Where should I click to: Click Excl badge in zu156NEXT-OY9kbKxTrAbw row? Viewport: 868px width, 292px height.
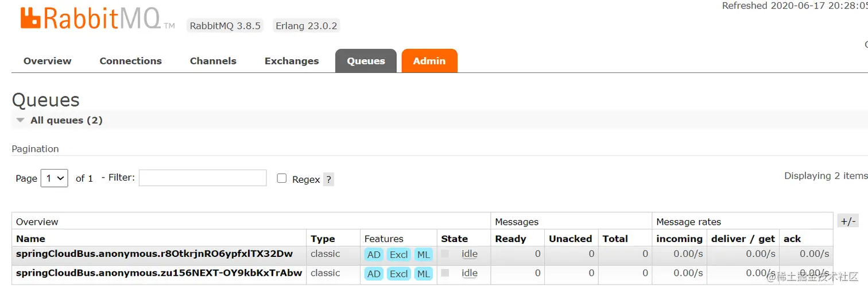(x=398, y=274)
